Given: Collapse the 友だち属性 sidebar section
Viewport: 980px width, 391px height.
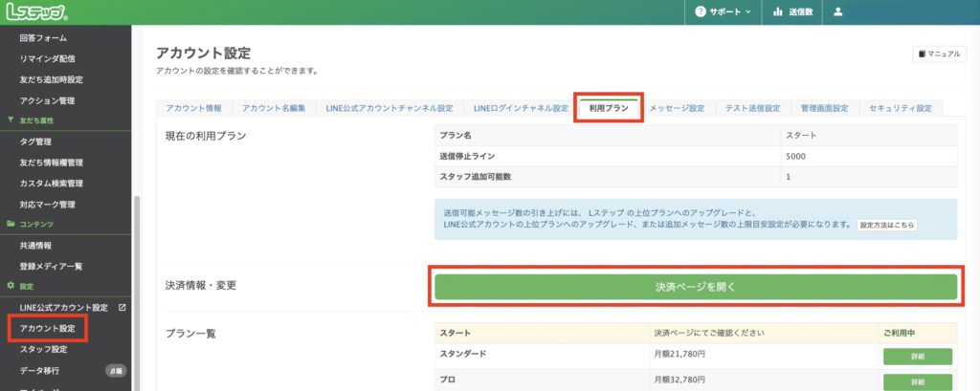Looking at the screenshot, I should point(30,120).
